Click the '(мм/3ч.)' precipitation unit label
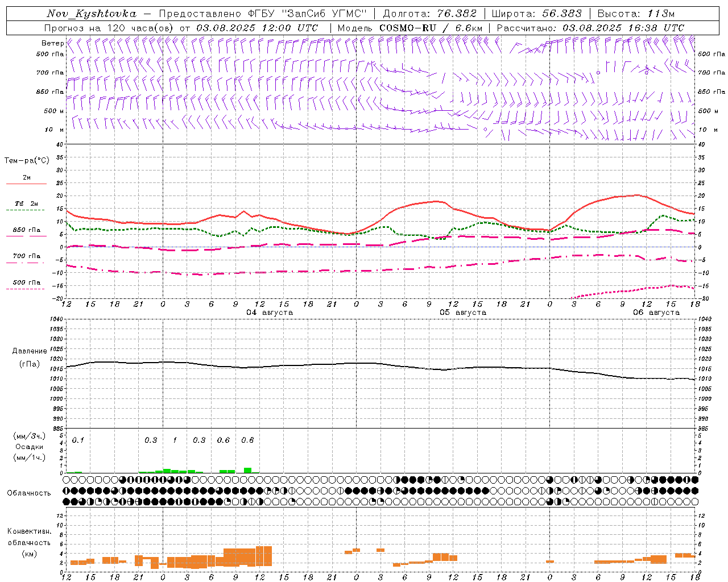 coord(29,436)
